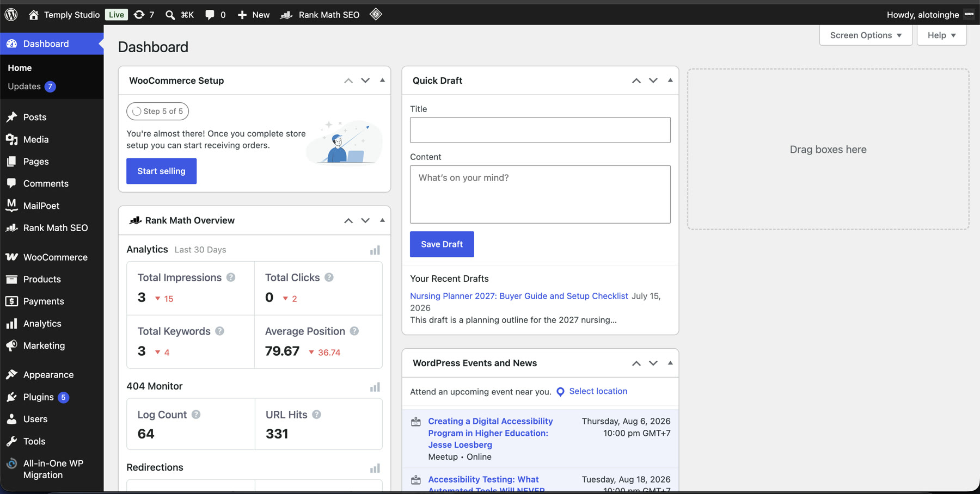Click the Quick Draft Title field
Screen dimensions: 980x494
pos(540,130)
